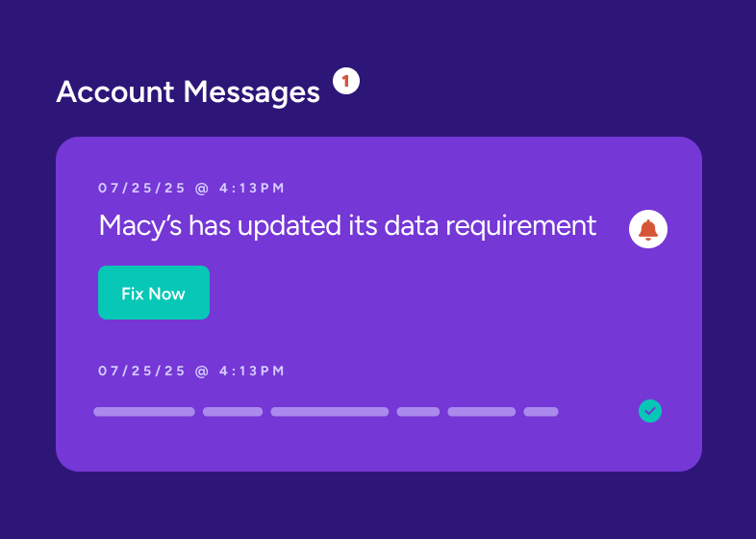Click "07/25/25" in the lower message timestamp

click(x=142, y=371)
